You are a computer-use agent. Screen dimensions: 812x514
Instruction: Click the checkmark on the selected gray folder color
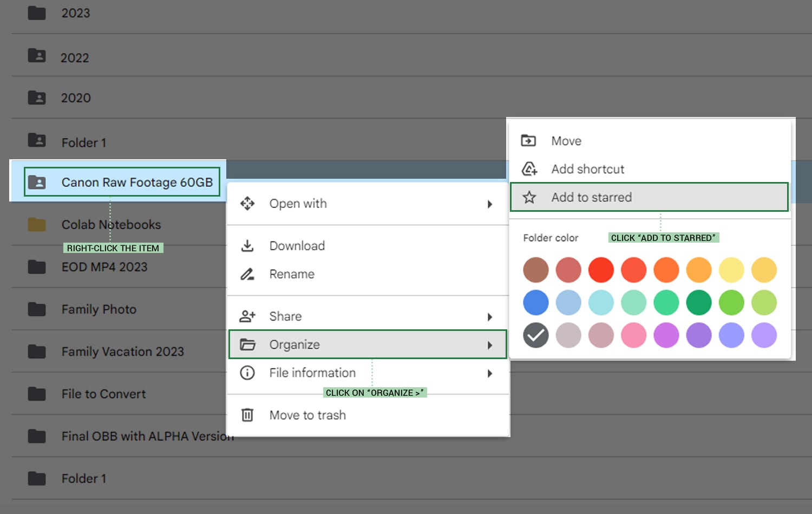536,335
